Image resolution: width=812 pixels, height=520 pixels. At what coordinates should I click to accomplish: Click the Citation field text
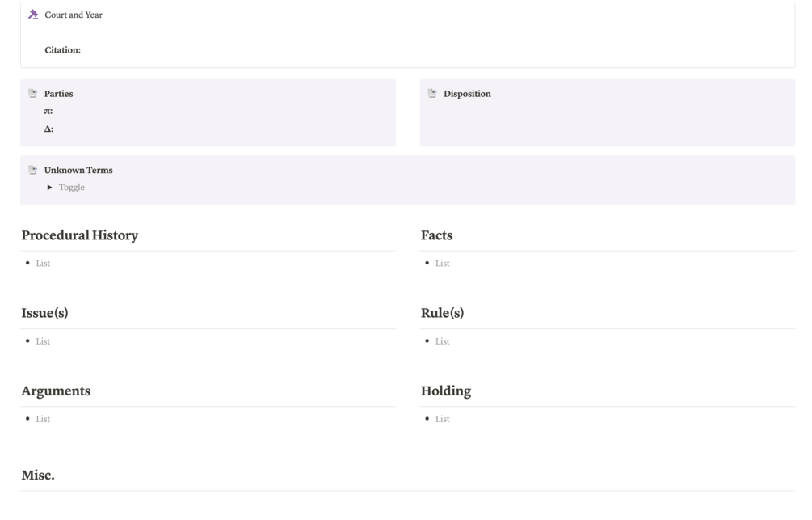tap(63, 50)
